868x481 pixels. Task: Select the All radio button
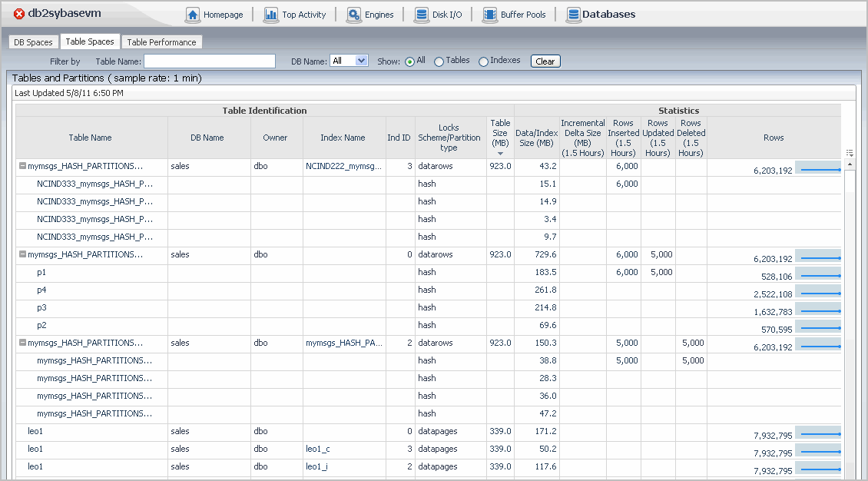(x=409, y=61)
